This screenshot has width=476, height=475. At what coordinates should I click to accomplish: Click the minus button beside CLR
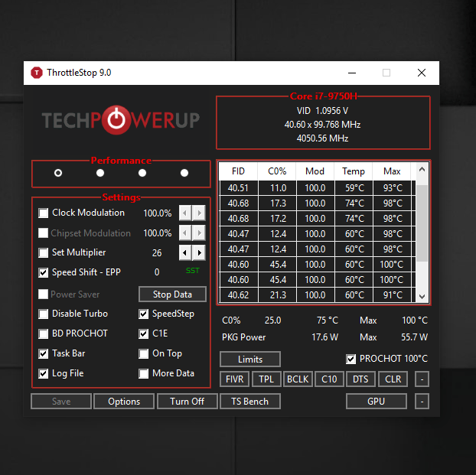(422, 379)
